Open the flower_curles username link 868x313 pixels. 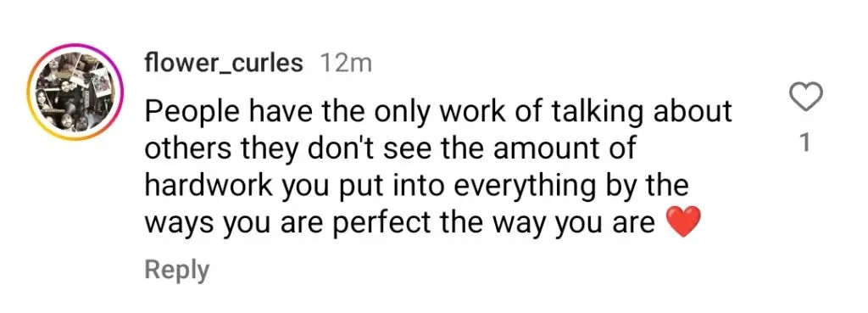[x=224, y=64]
